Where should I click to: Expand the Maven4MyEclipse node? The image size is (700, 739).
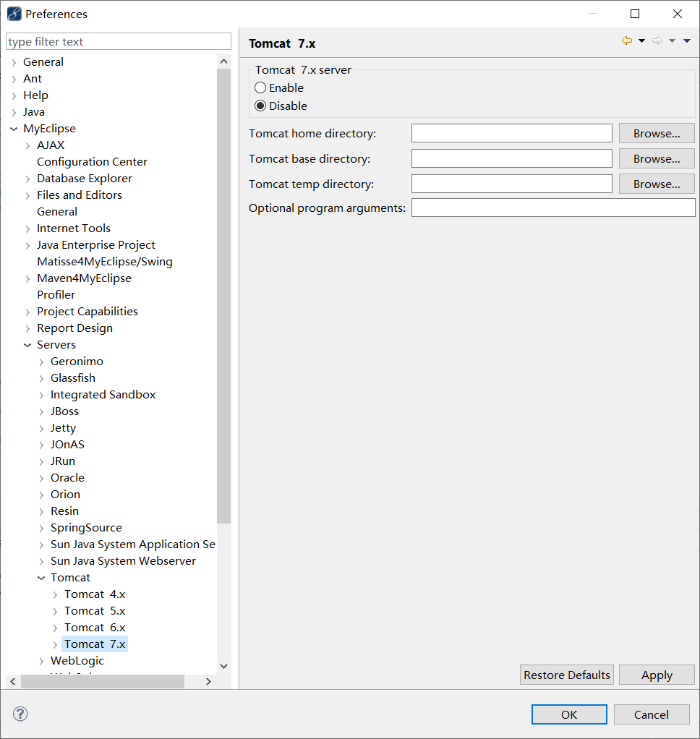point(27,278)
